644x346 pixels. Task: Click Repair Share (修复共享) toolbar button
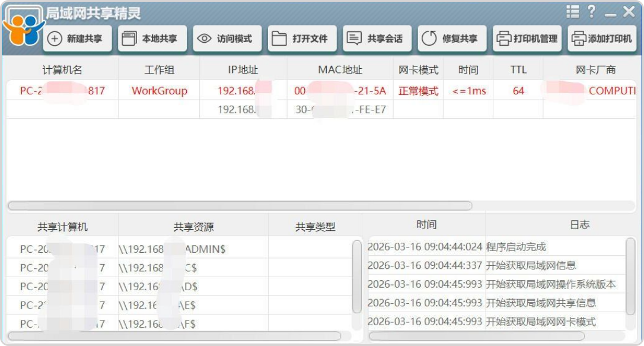coord(452,39)
